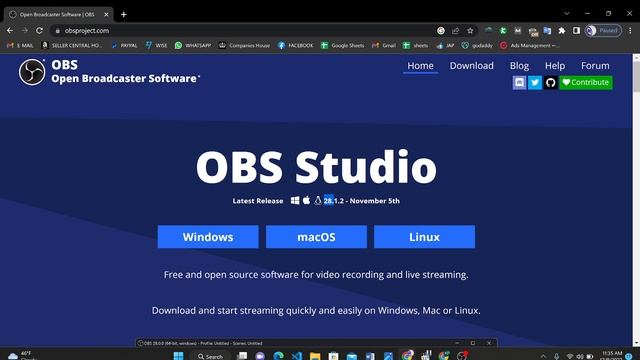The image size is (640, 360).
Task: Select the Home navigation item
Action: pos(420,66)
